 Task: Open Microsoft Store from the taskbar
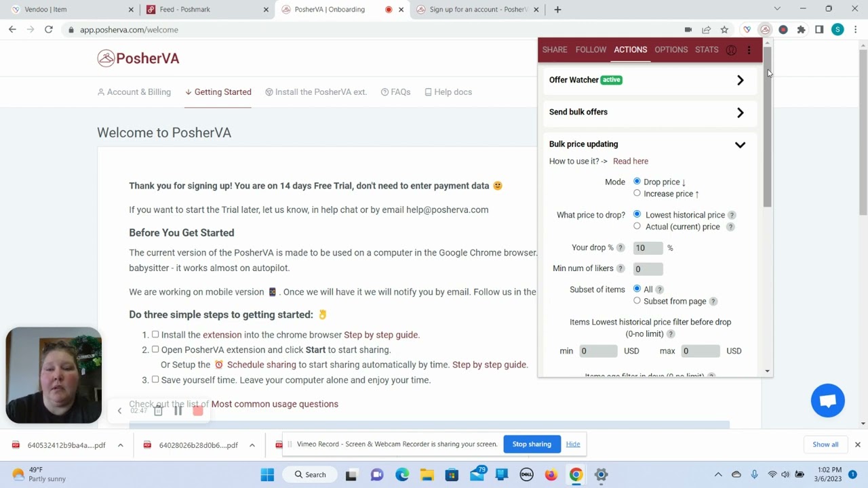tap(452, 474)
